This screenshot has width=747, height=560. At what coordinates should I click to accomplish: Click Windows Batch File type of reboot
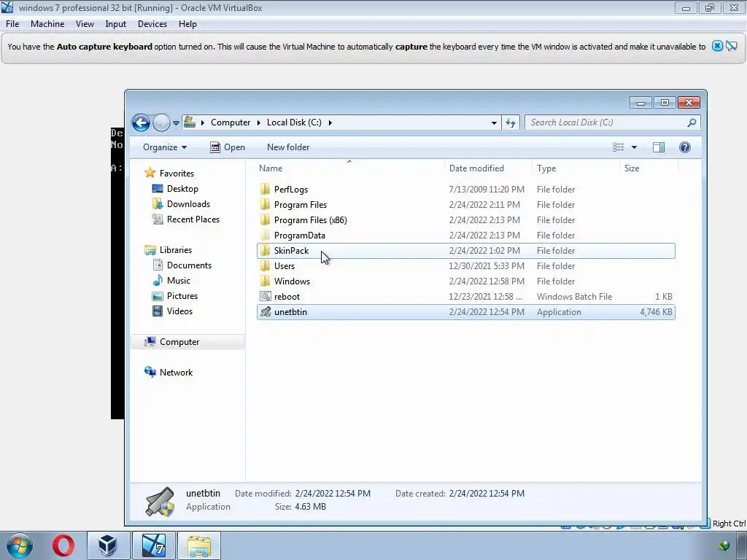pos(574,297)
